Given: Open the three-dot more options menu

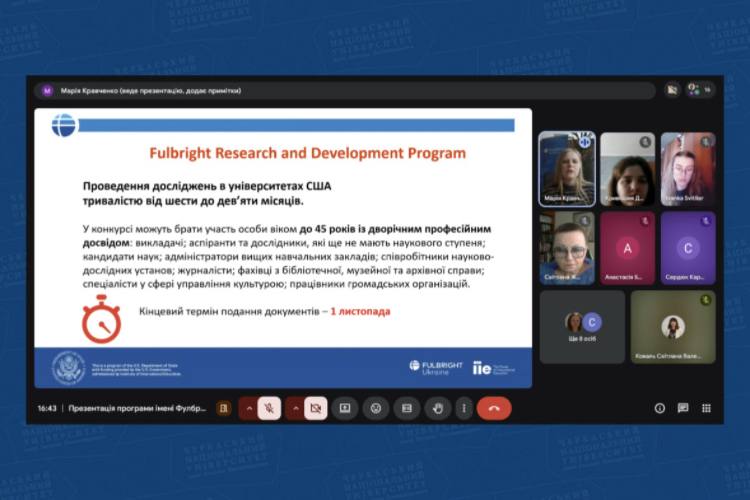Looking at the screenshot, I should pyautogui.click(x=463, y=408).
